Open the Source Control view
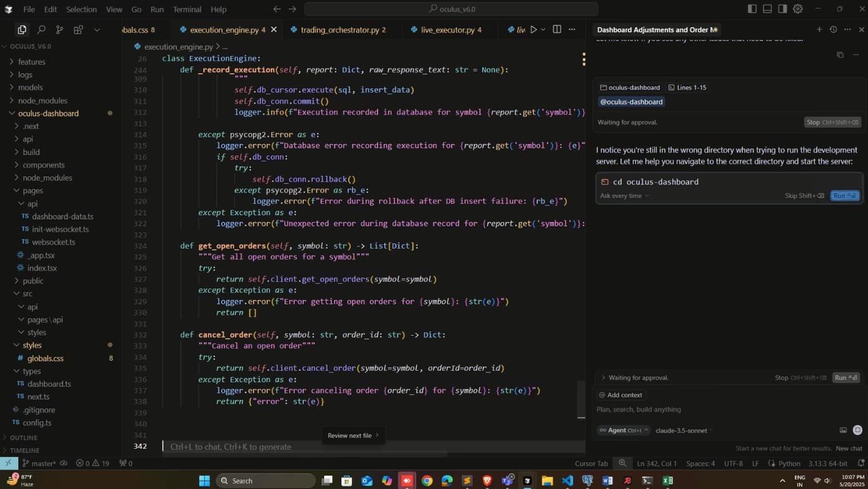Image resolution: width=868 pixels, height=489 pixels. [x=60, y=29]
